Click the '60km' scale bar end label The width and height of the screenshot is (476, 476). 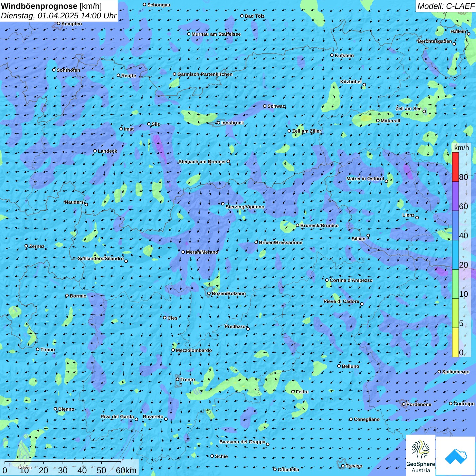pyautogui.click(x=126, y=470)
